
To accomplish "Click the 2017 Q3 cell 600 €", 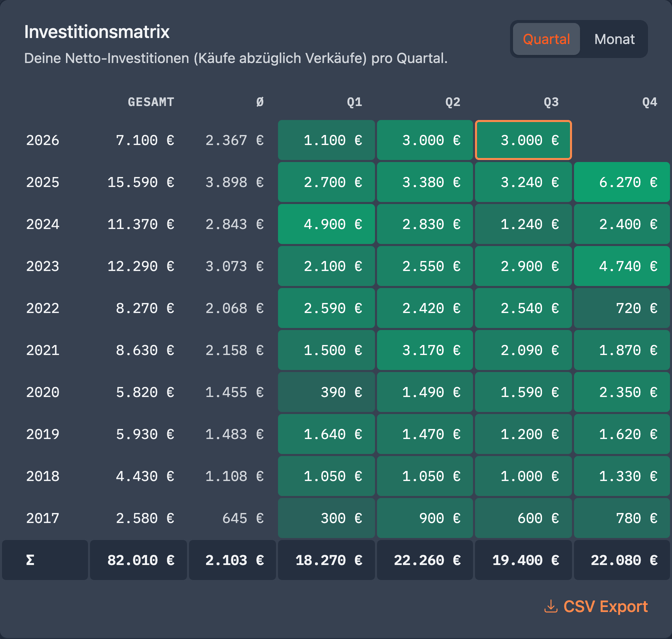I will click(523, 518).
